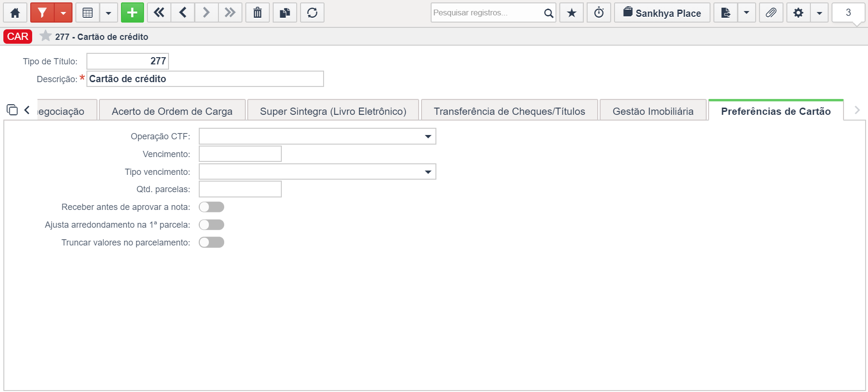Go to the home screen icon

click(x=15, y=13)
